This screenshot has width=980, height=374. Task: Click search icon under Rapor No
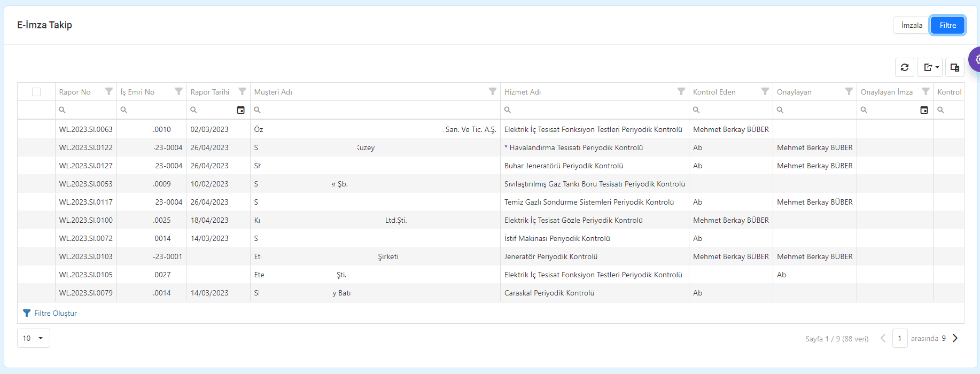coord(62,110)
